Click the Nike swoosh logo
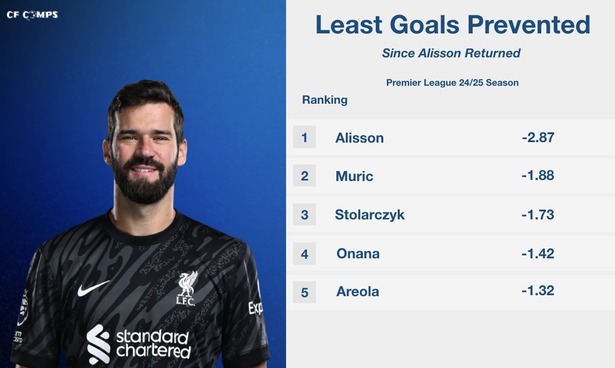Screen dimensions: 615x368 click(93, 289)
